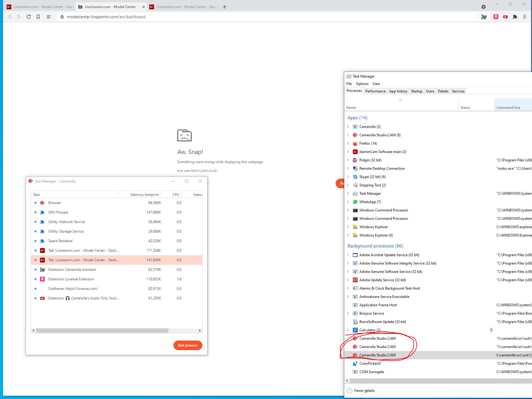Open Audio Only YouTube extension toolbar icon
The height and width of the screenshot is (399, 532).
[505, 17]
